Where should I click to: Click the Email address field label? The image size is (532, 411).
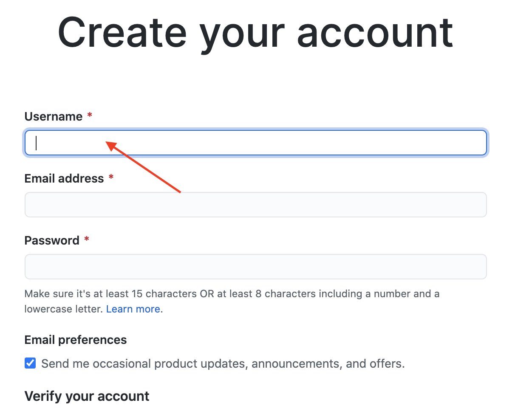pos(64,178)
